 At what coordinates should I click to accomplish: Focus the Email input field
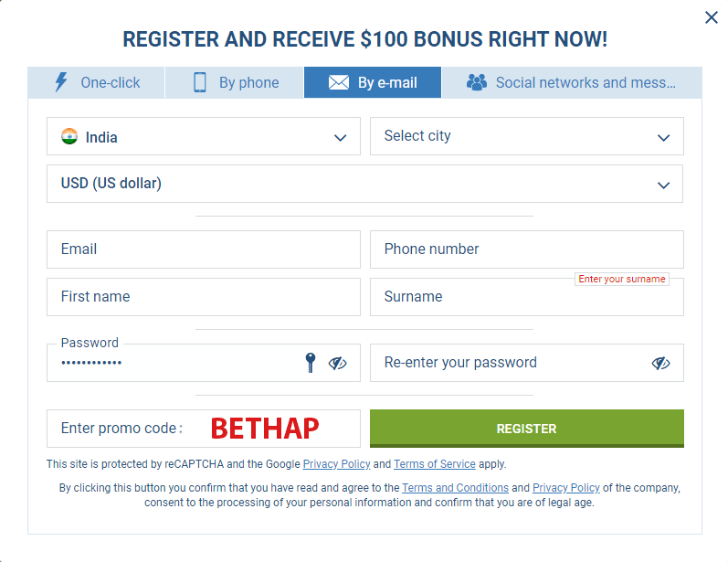[204, 249]
